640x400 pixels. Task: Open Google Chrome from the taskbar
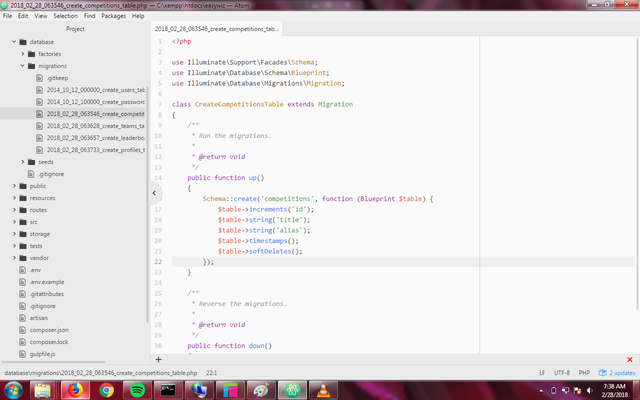point(107,390)
